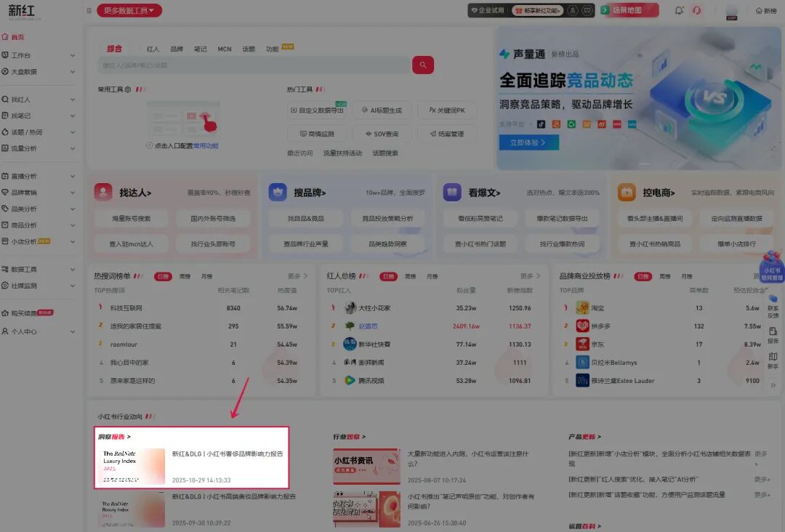
Task: Open 场景地图 button in top bar
Action: (629, 10)
